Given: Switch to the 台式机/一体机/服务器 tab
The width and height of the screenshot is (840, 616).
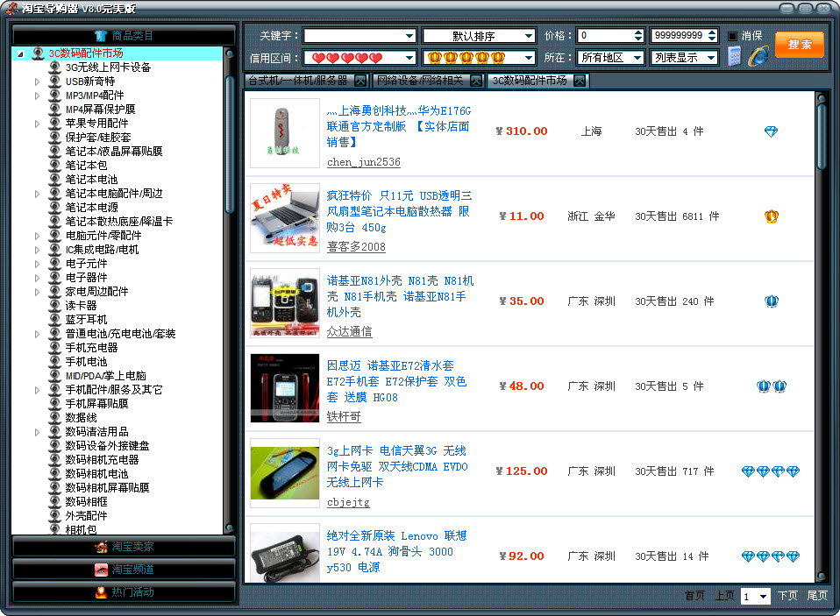Looking at the screenshot, I should pyautogui.click(x=298, y=81).
